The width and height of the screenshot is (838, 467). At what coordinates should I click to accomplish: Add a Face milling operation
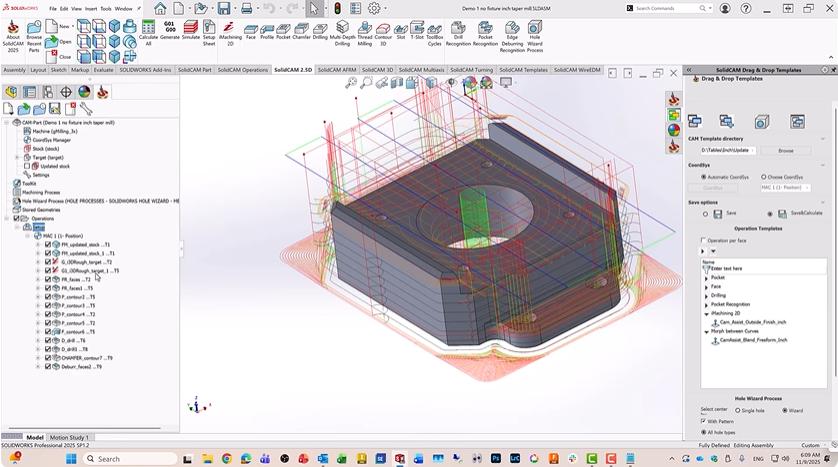251,31
